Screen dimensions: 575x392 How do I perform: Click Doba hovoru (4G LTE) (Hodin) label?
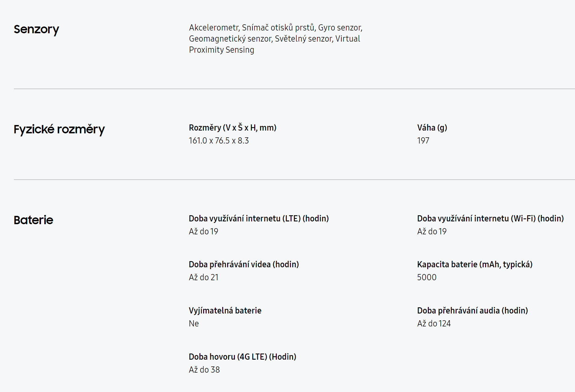coord(243,357)
